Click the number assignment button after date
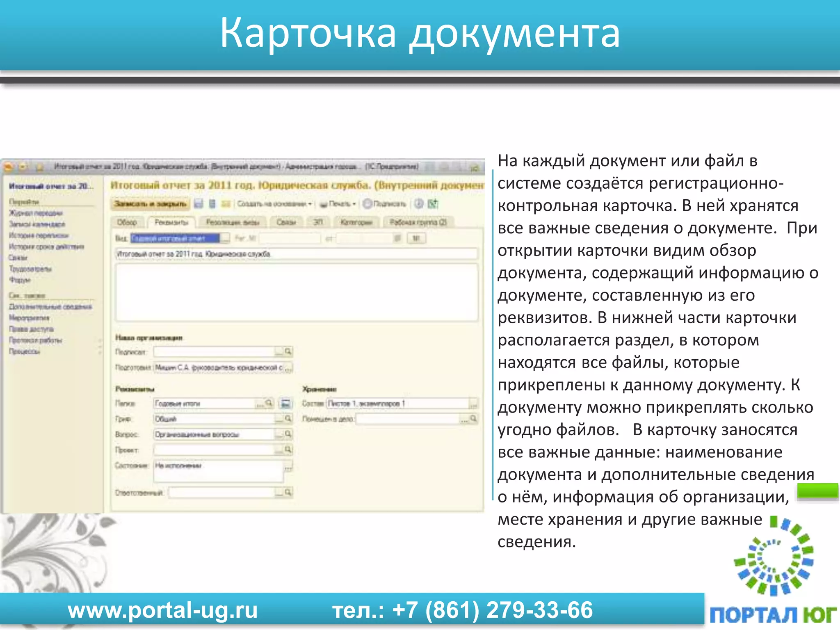 (416, 238)
